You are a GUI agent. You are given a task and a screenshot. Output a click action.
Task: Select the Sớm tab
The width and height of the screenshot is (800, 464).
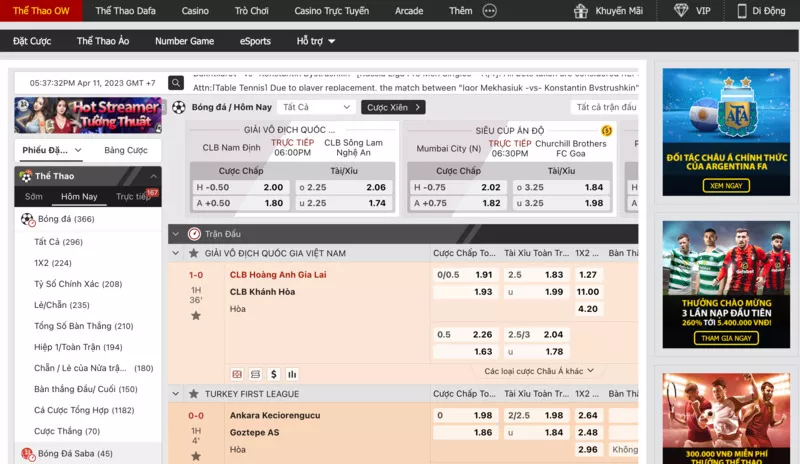(34, 197)
